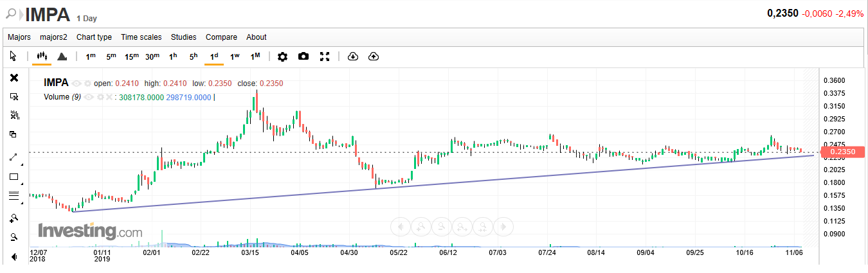
Task: Open the Chart type menu
Action: 94,37
